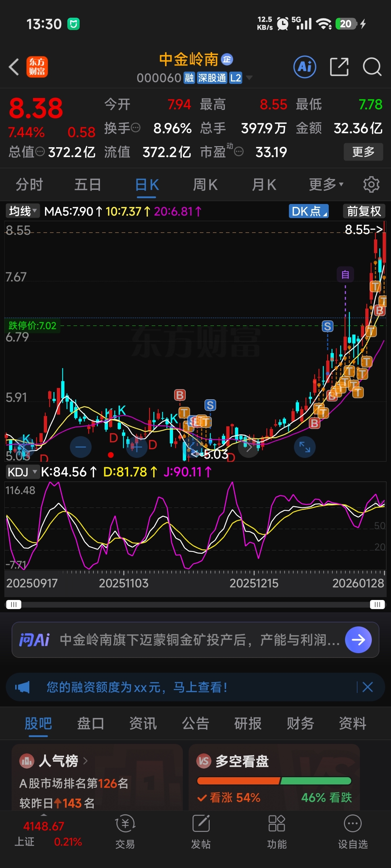This screenshot has height=868, width=391.
Task: Tap the 总值 info icon
Action: click(40, 152)
